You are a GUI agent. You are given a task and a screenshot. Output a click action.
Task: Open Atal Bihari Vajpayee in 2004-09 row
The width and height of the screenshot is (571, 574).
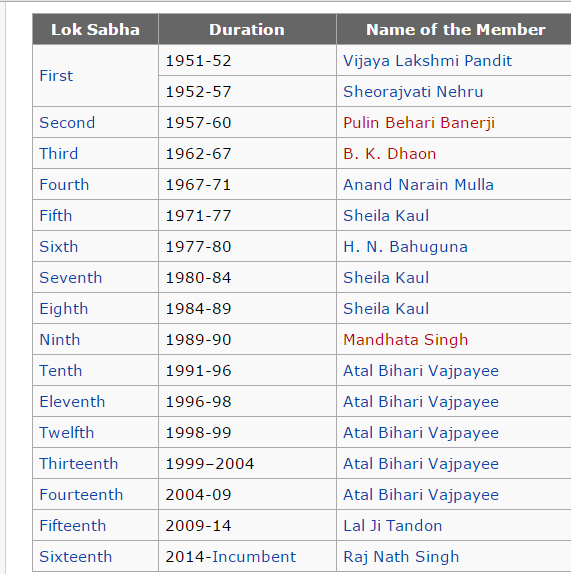[421, 495]
